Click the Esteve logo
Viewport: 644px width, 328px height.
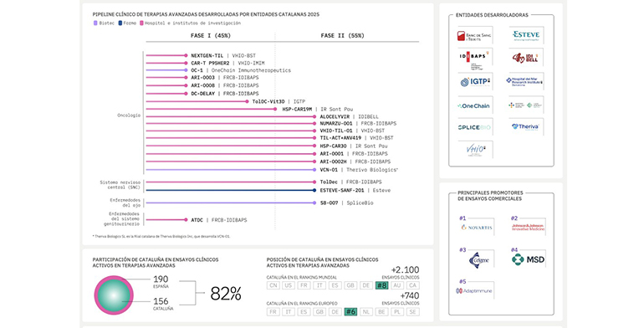click(x=526, y=35)
